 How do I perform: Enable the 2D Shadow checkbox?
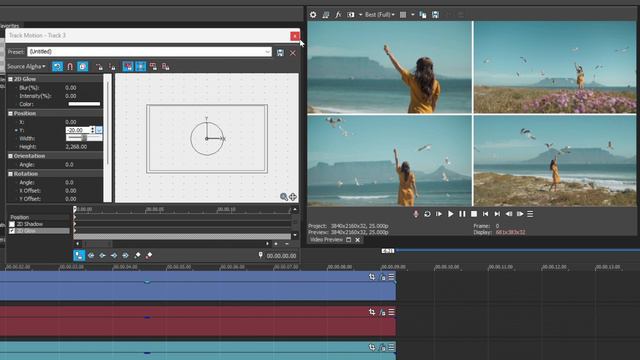coord(12,224)
